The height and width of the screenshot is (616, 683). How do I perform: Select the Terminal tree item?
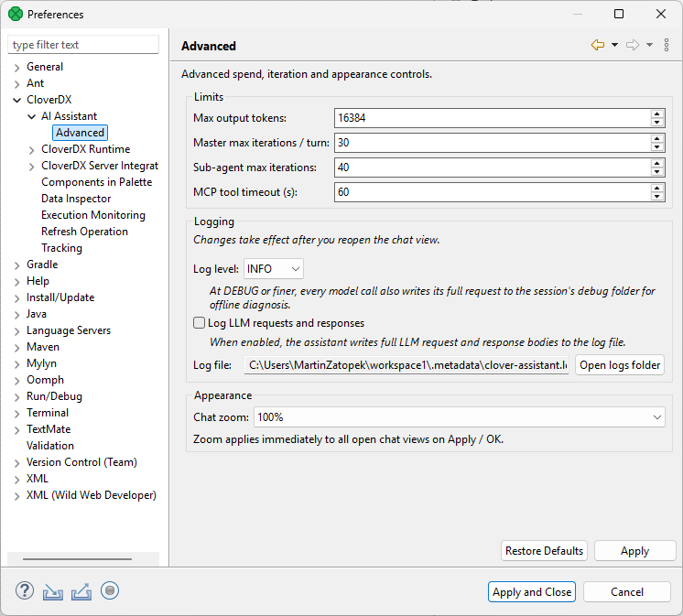(x=48, y=413)
